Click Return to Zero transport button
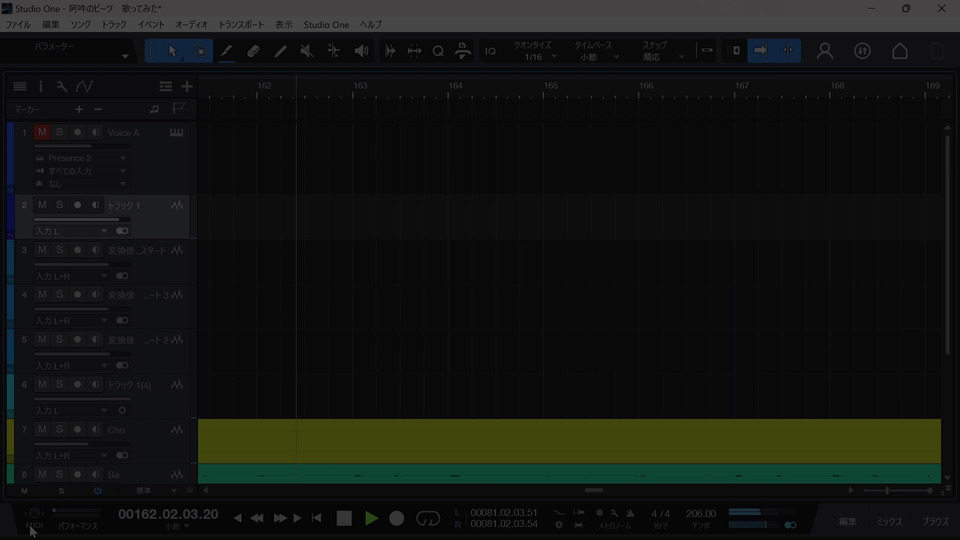 [x=317, y=518]
